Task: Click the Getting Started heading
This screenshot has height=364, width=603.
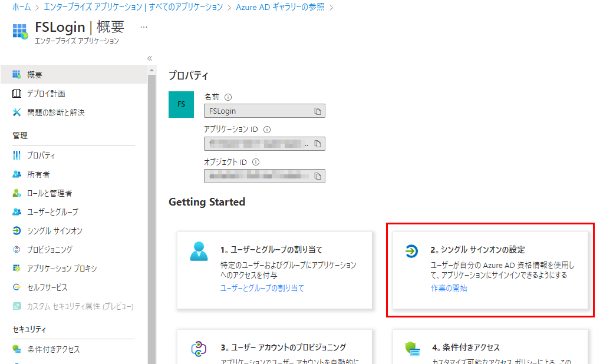Action: (207, 202)
